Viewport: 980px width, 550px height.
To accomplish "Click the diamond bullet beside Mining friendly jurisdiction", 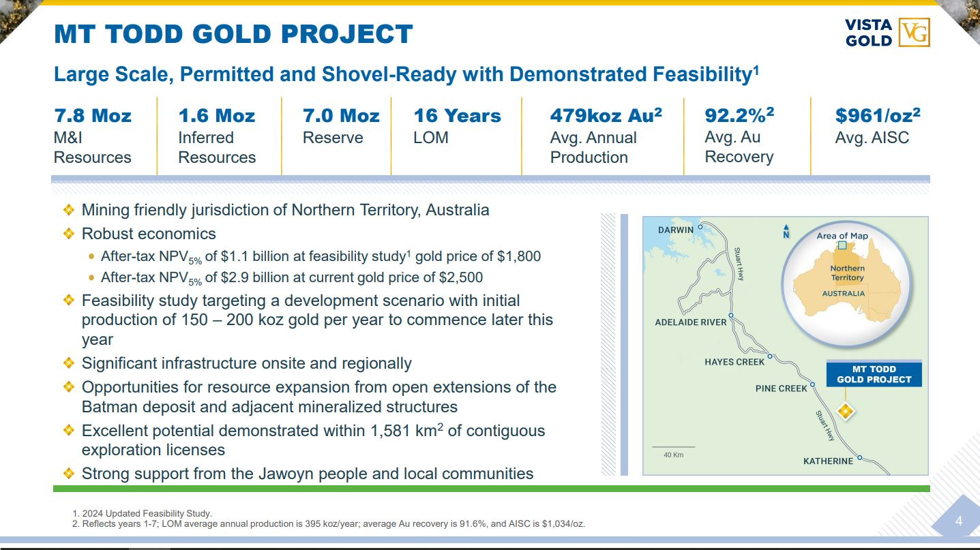I will point(69,210).
